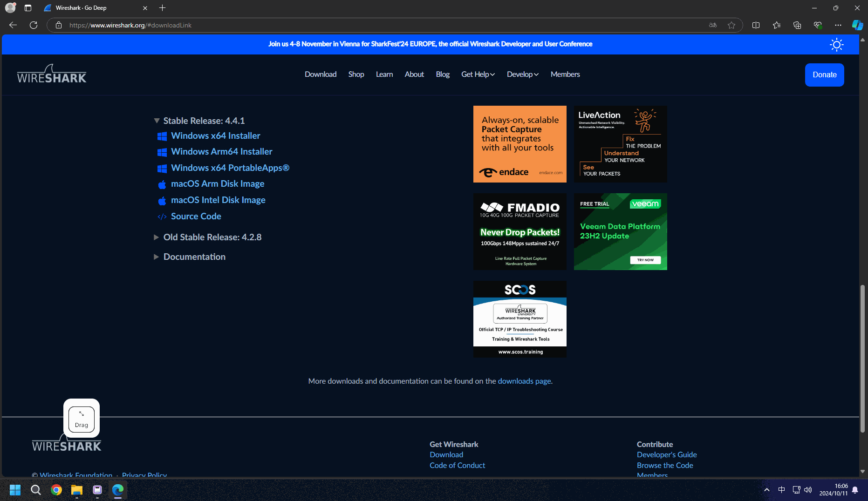The width and height of the screenshot is (868, 501).
Task: Open the tab actions menu icon
Action: tap(28, 8)
